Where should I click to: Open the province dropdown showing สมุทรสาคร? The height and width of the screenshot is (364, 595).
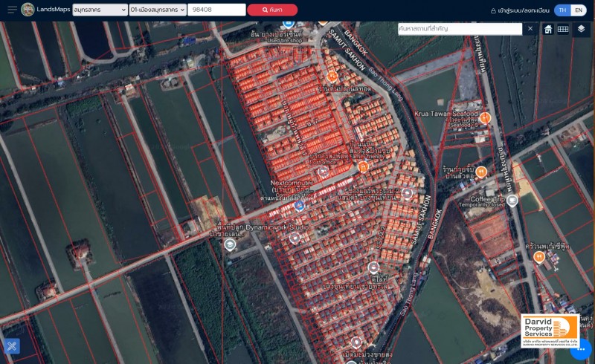point(100,10)
